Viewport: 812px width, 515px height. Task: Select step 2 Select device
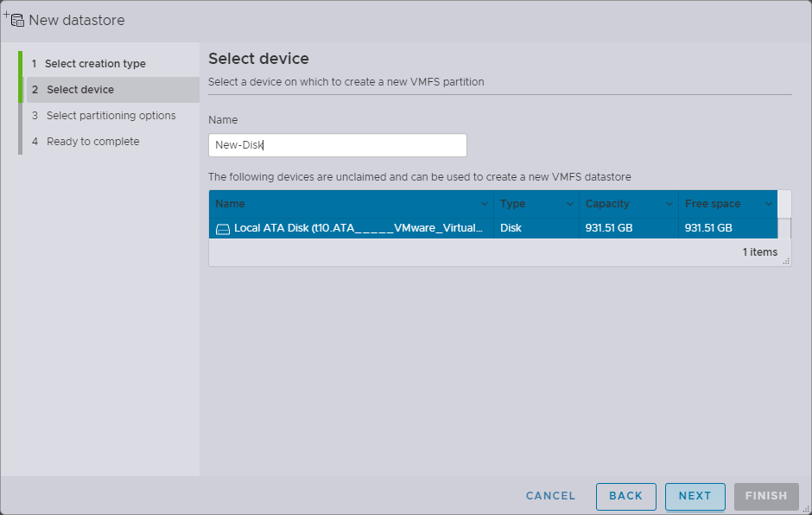point(80,90)
